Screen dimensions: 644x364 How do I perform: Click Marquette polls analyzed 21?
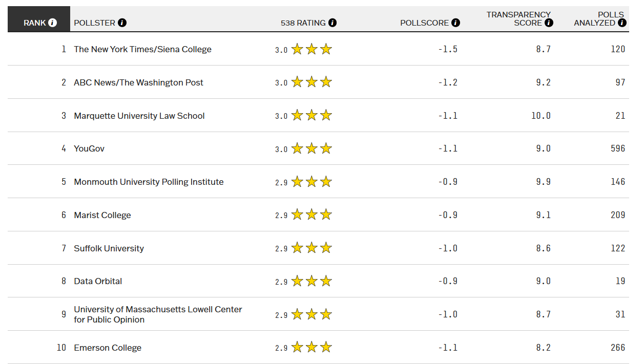(620, 116)
